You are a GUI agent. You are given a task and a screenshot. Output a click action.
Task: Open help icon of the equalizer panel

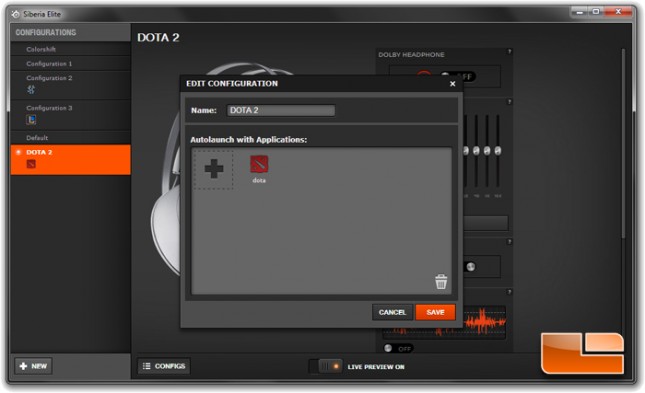coord(509,102)
